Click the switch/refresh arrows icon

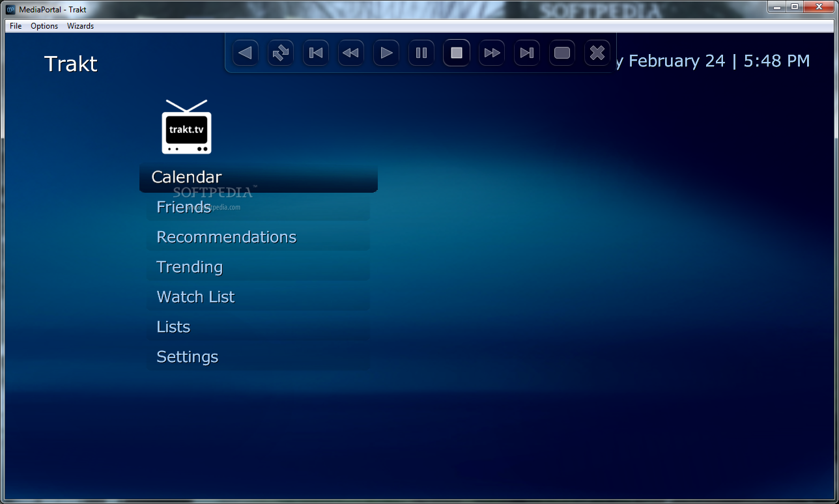pyautogui.click(x=281, y=53)
